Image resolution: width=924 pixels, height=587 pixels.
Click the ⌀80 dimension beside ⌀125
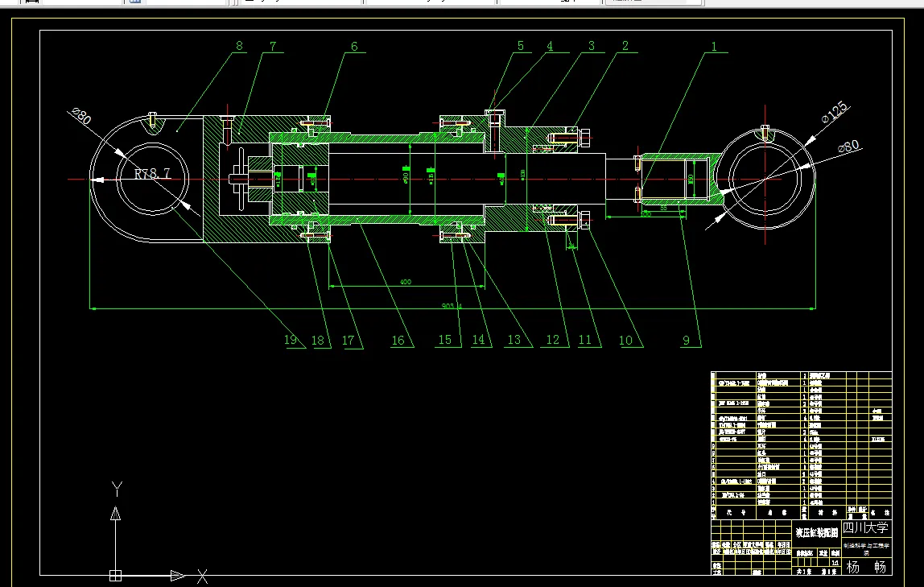click(x=848, y=147)
